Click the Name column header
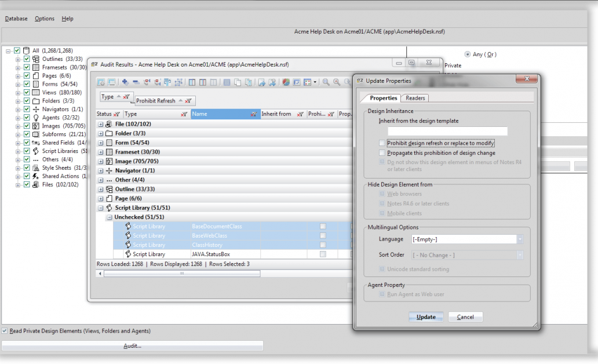 pyautogui.click(x=225, y=114)
